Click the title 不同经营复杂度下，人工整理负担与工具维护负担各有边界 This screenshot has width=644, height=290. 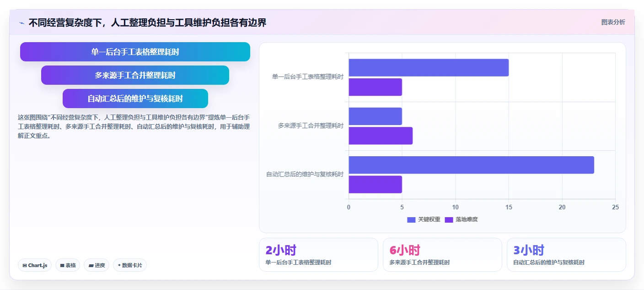click(147, 23)
